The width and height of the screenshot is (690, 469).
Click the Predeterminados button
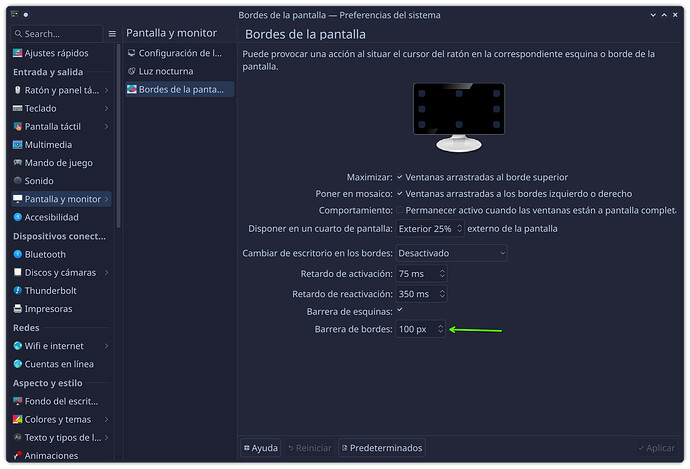click(382, 448)
